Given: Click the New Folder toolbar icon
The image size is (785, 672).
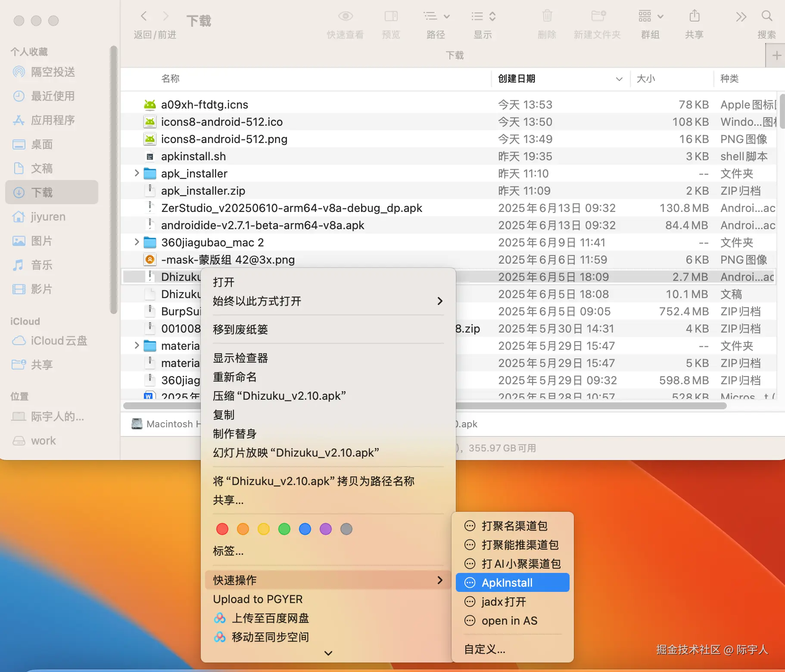Looking at the screenshot, I should click(x=598, y=16).
